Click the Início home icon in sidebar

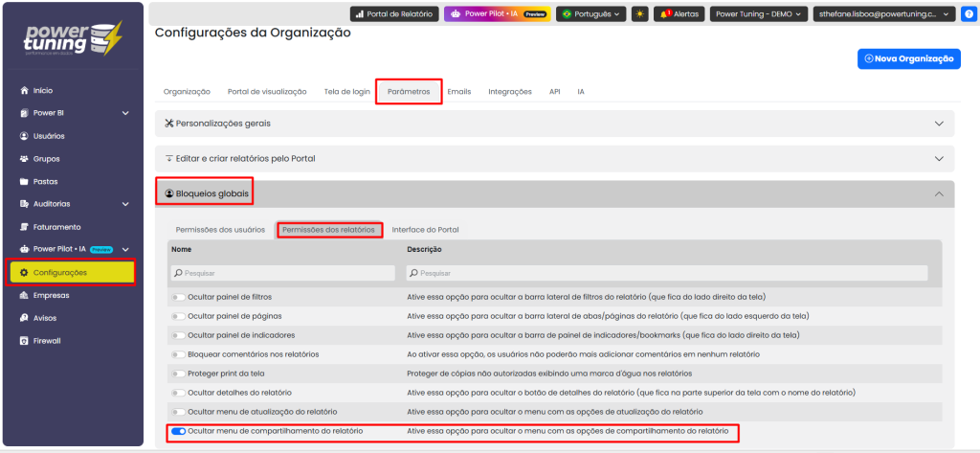click(24, 90)
